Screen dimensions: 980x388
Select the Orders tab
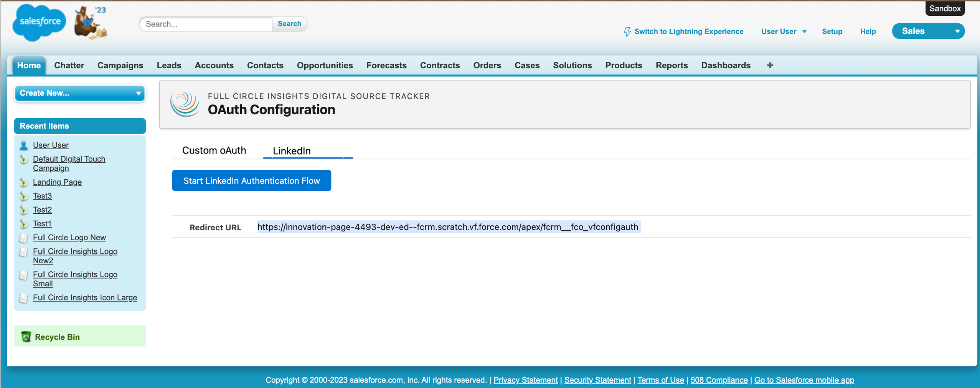click(x=487, y=65)
